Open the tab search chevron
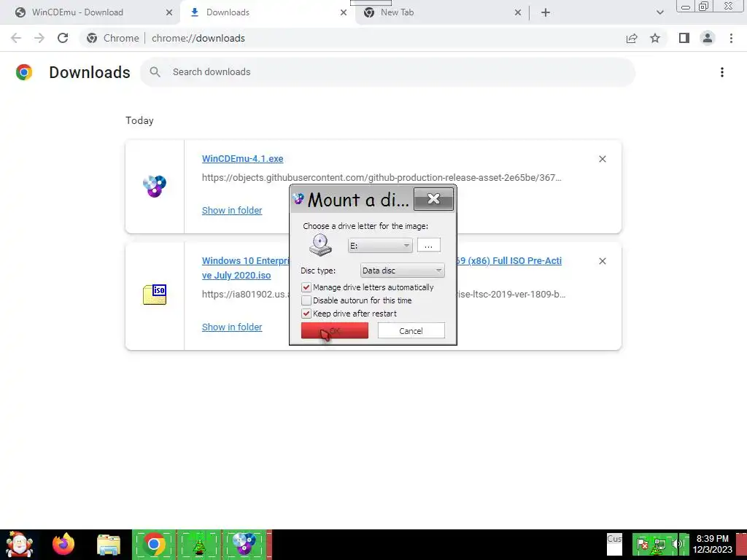Image resolution: width=747 pixels, height=560 pixels. coord(659,13)
